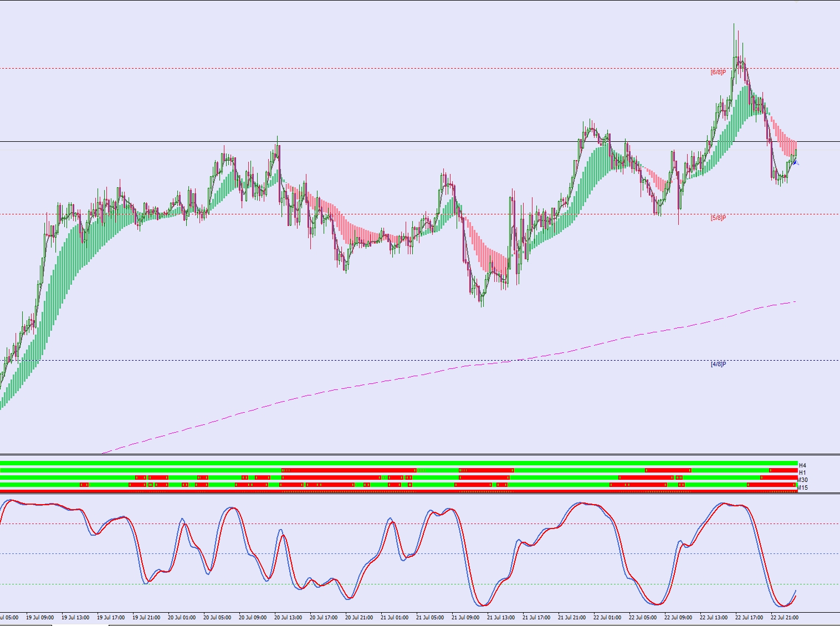Viewport: 840px width, 626px height.
Task: Click the 20 Jul 05:00 time label
Action: point(217,617)
